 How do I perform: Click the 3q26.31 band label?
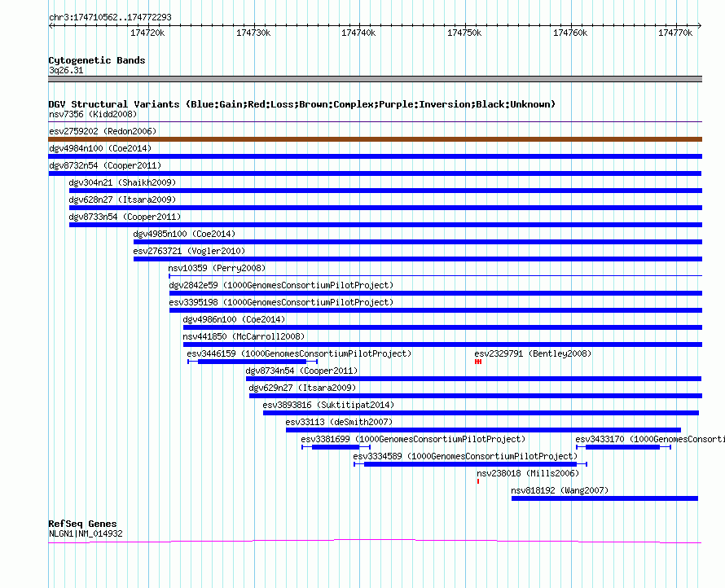pos(66,70)
